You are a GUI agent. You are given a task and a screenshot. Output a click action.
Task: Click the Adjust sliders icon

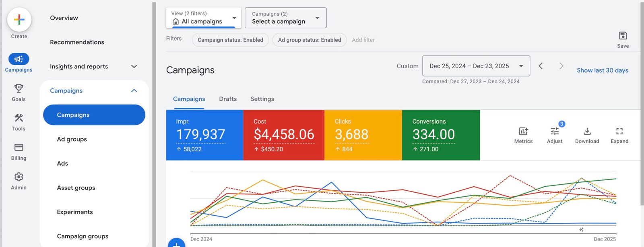click(555, 132)
